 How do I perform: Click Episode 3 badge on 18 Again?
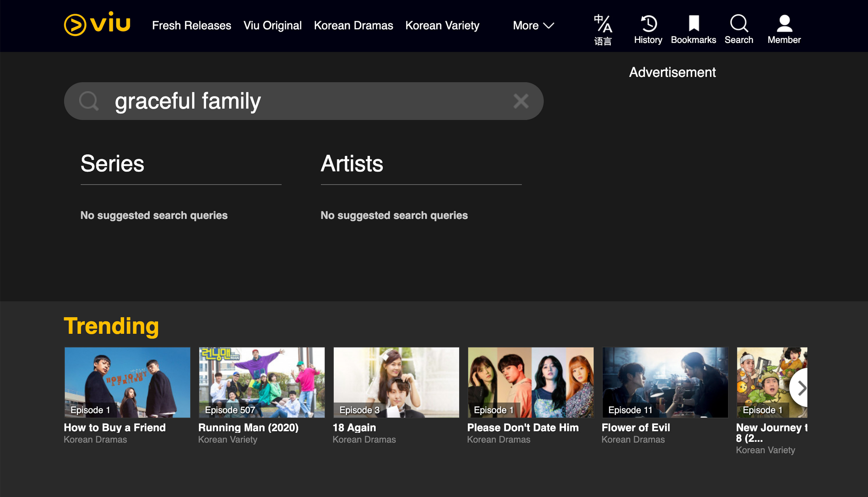[359, 410]
